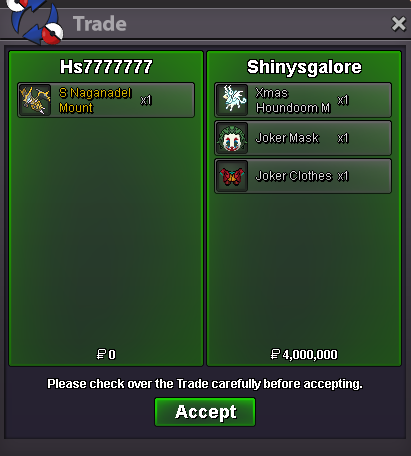Viewport: 411px width, 456px height.
Task: Click the Trade title text
Action: [x=100, y=24]
